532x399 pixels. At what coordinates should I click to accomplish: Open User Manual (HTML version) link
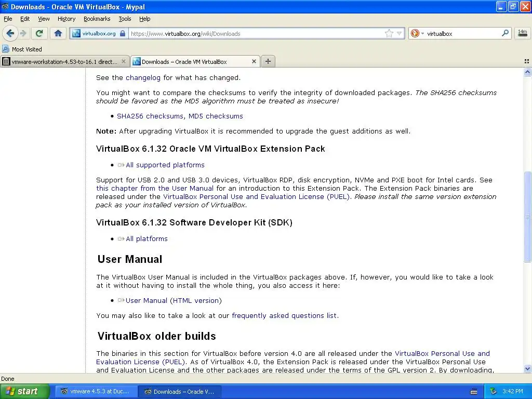click(174, 301)
